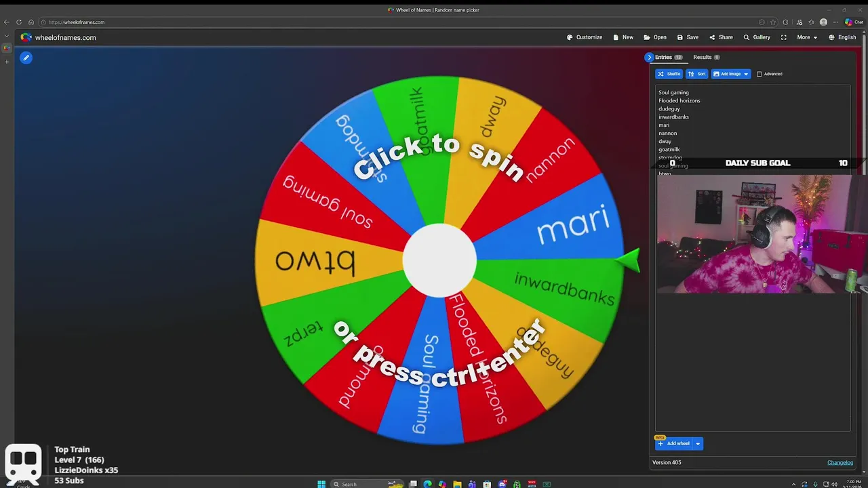Shuffle the entries
The width and height of the screenshot is (868, 488).
pyautogui.click(x=669, y=74)
